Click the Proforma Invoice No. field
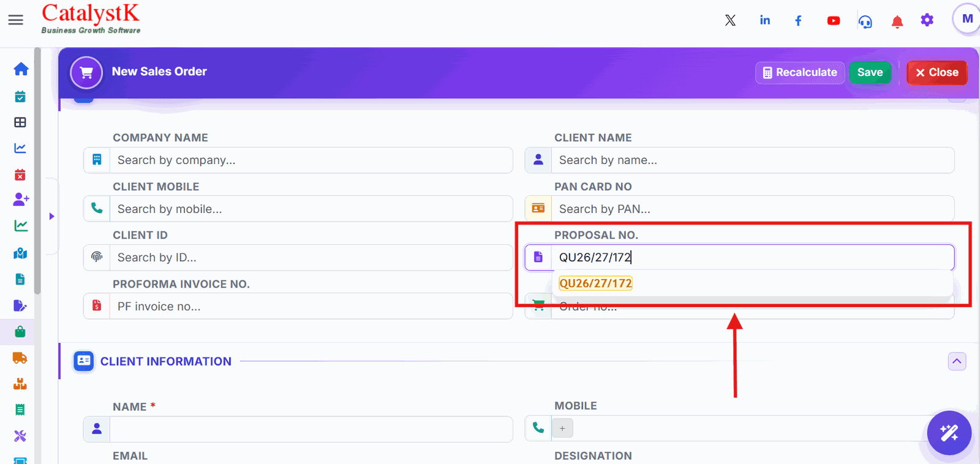Screen dimensions: 980x464 click(311, 306)
